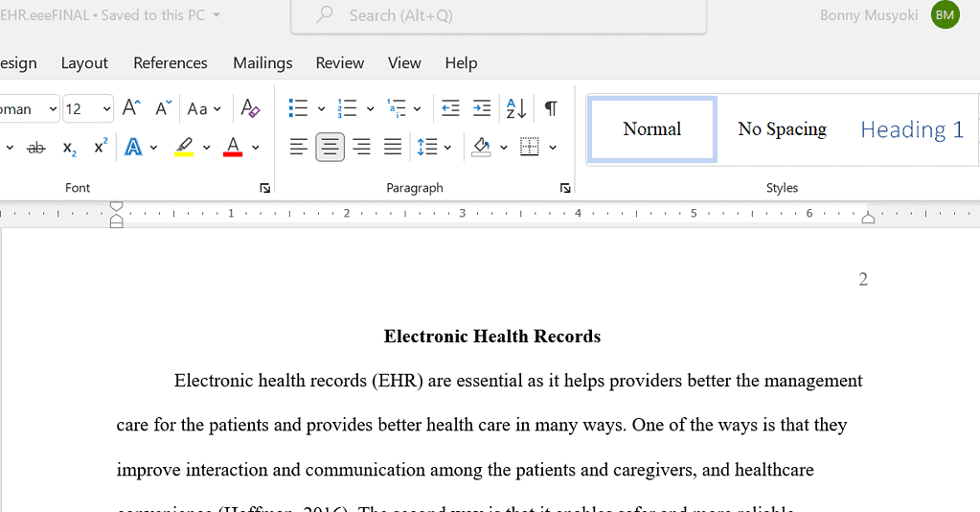Screen dimensions: 980x512
Task: Click the Bullets list icon
Action: click(x=299, y=108)
